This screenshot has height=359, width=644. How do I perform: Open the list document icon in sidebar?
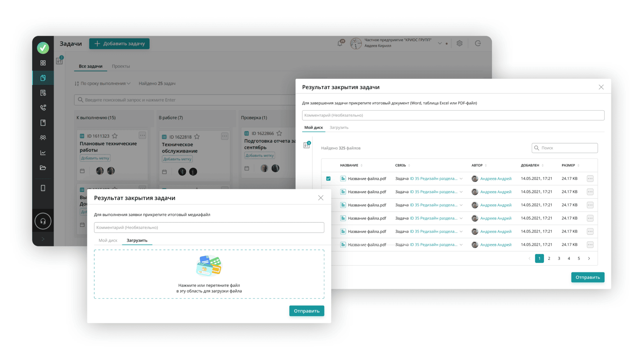point(43,93)
